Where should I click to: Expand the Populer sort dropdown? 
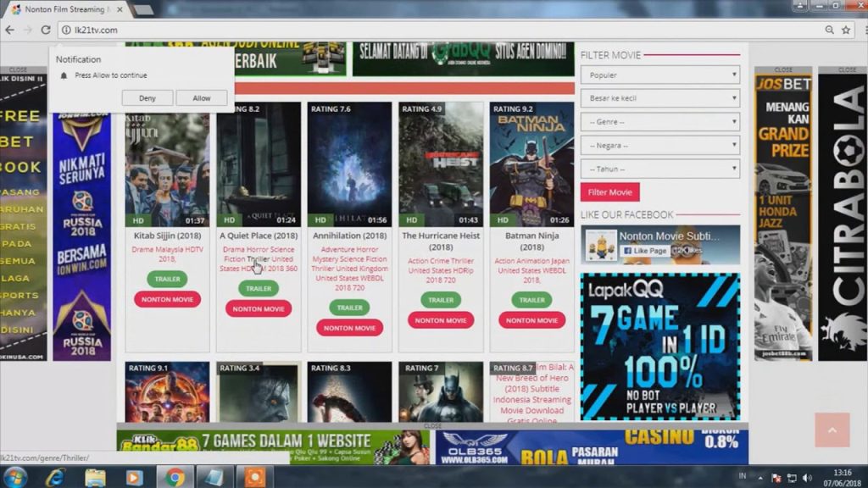(660, 75)
